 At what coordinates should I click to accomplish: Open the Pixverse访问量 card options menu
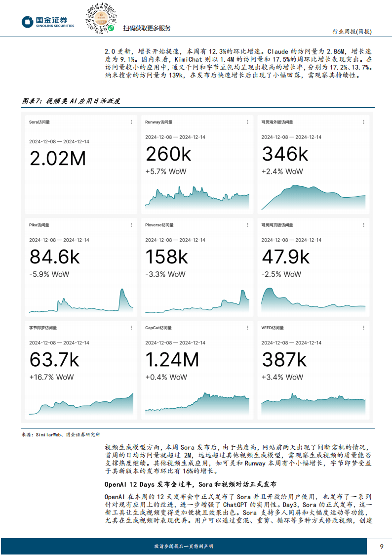tap(247, 225)
